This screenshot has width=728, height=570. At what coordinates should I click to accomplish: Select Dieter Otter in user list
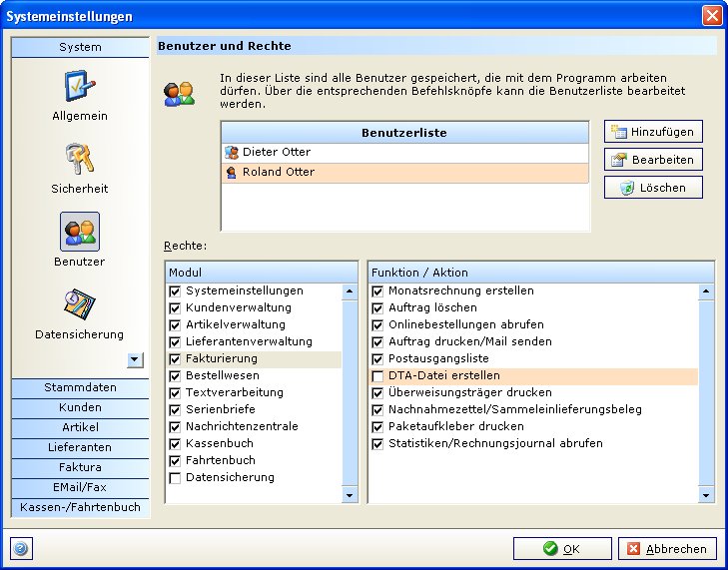[x=277, y=153]
